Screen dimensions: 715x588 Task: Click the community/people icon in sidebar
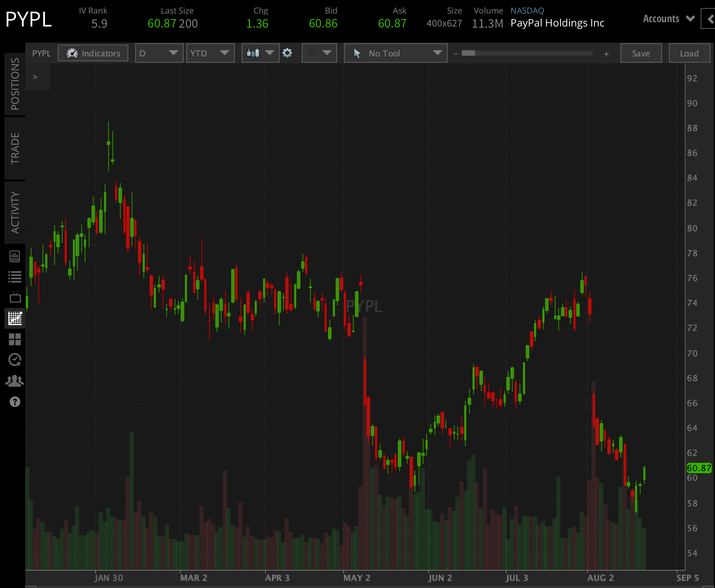[x=15, y=380]
